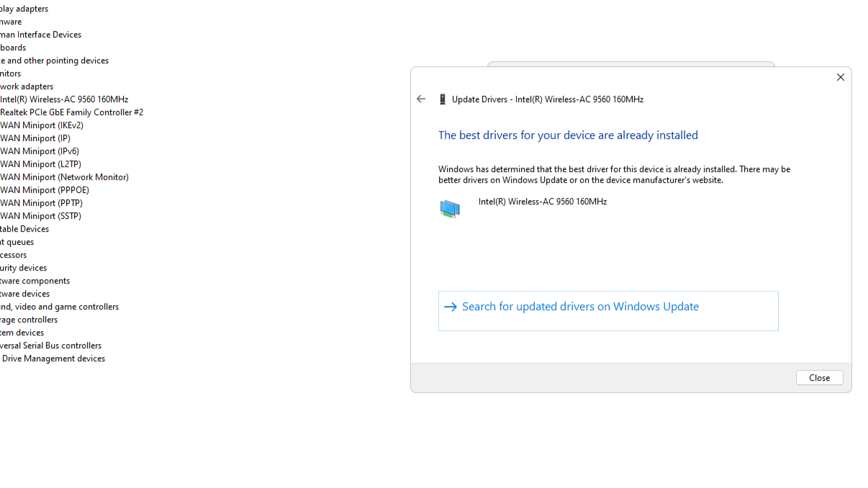This screenshot has width=868, height=488.
Task: Click the network adapter icon beside the device name
Action: tap(450, 209)
